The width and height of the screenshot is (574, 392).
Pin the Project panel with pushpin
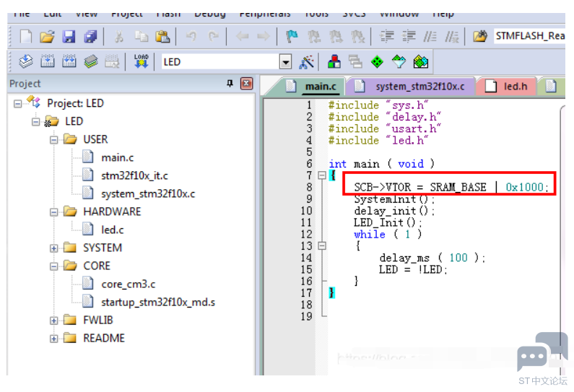point(230,84)
